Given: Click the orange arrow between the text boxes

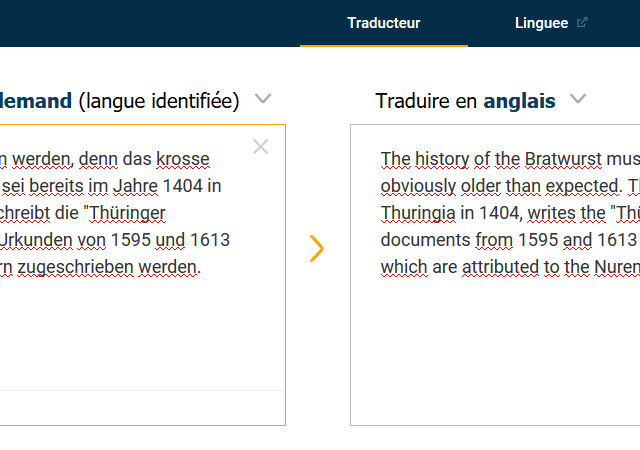Looking at the screenshot, I should [x=316, y=248].
